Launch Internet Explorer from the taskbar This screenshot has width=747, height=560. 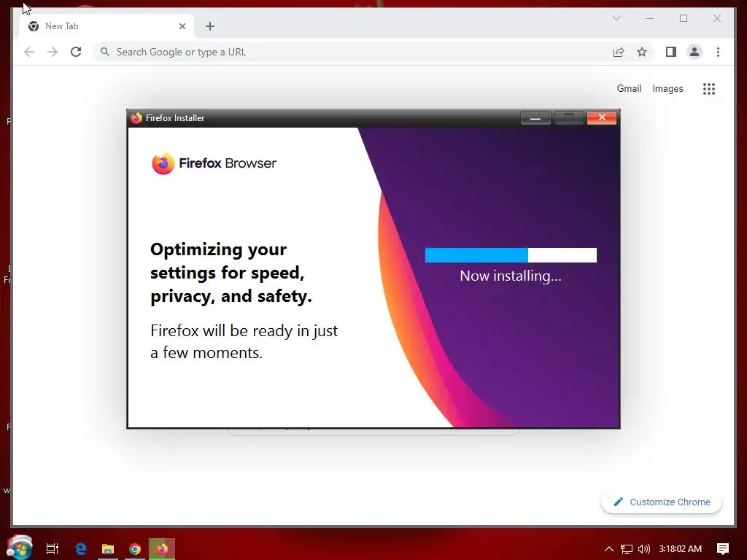tap(81, 548)
